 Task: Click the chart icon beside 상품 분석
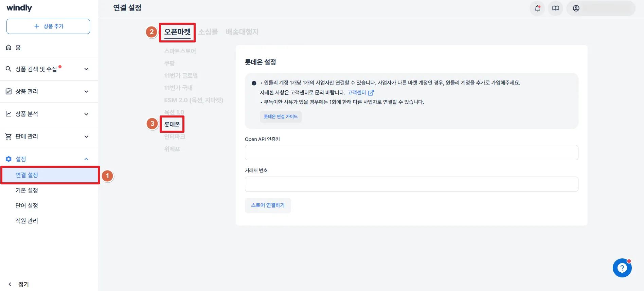click(x=9, y=114)
